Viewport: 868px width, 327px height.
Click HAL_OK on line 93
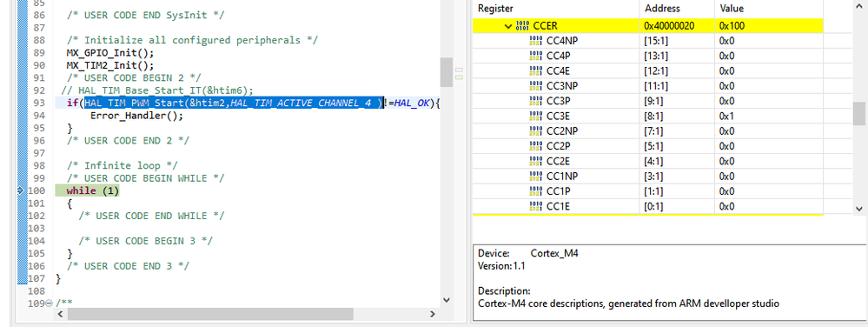(x=413, y=103)
